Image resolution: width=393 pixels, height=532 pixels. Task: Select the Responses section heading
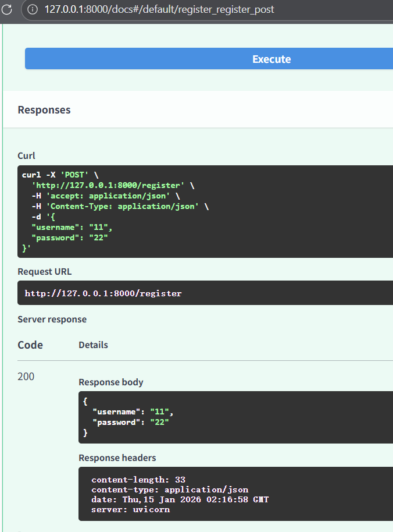[44, 110]
